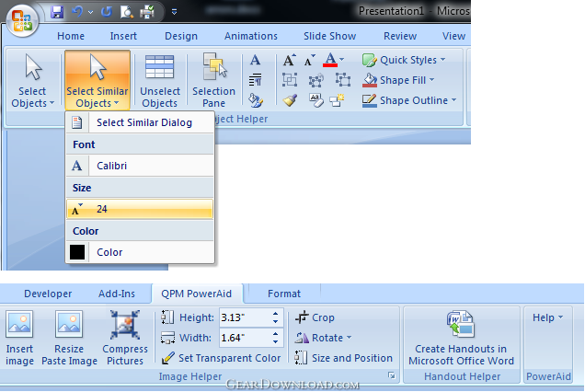585x392 pixels.
Task: Click the Group objects icon
Action: coord(290,80)
